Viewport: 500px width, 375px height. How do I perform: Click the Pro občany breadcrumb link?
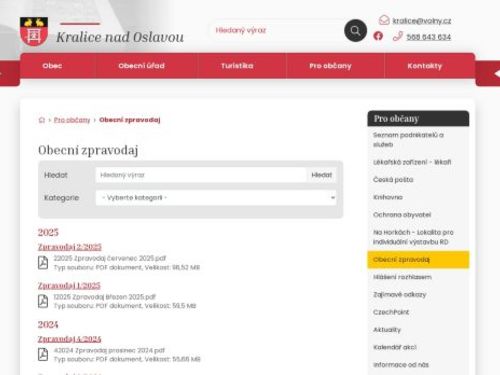72,120
